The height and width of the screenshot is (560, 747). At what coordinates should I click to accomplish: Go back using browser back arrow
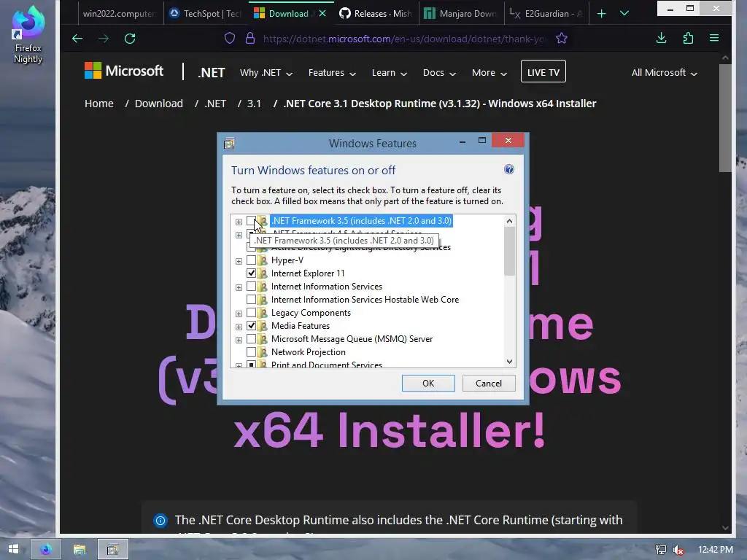click(x=77, y=39)
